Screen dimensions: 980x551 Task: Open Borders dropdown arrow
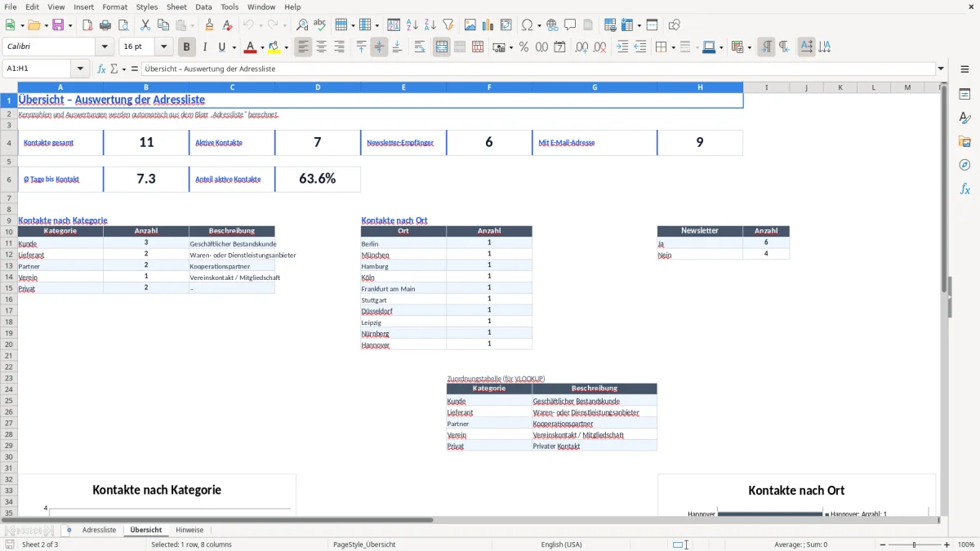[672, 47]
